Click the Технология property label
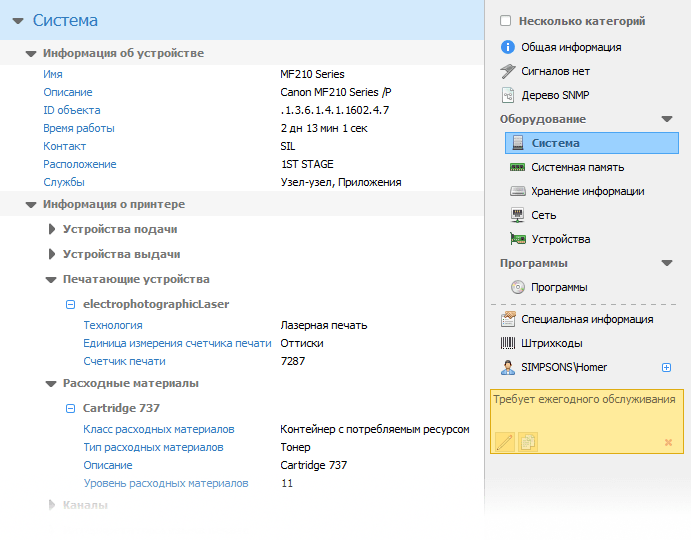 113,325
